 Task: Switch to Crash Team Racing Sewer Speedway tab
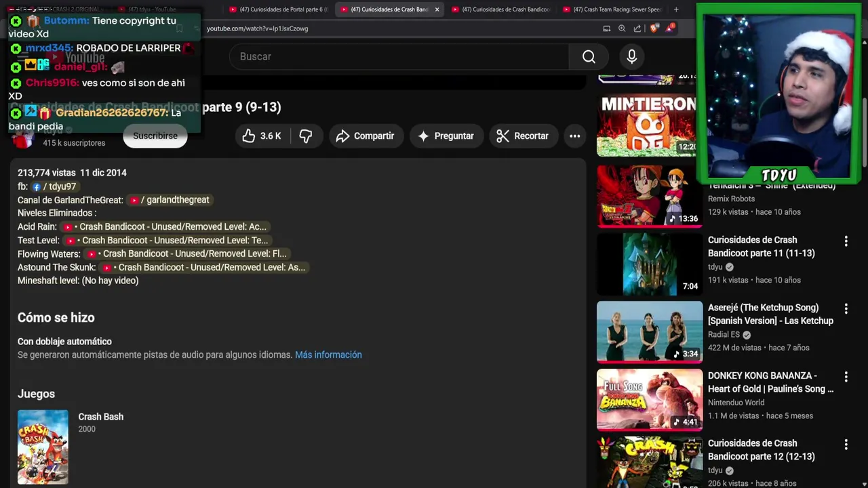612,9
